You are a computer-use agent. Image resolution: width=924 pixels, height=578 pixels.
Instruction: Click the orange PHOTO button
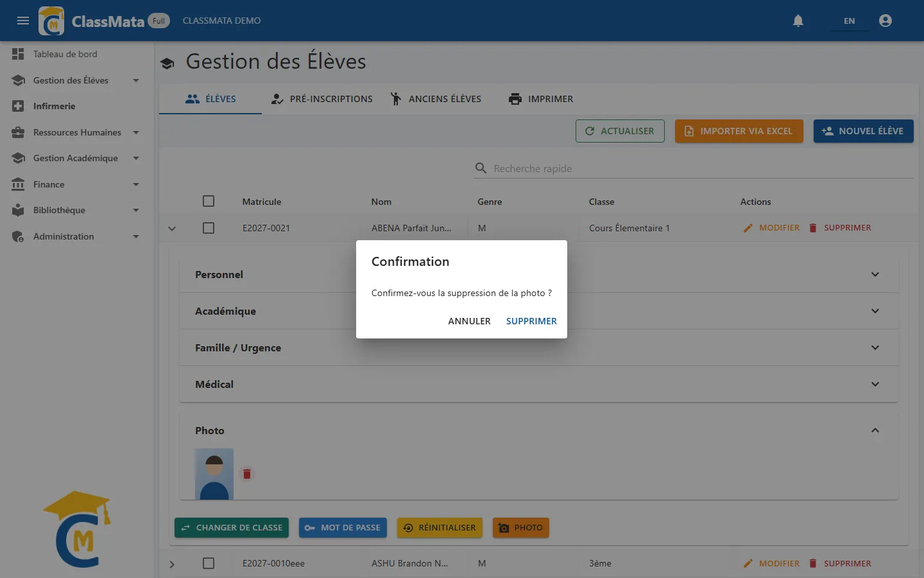tap(521, 528)
